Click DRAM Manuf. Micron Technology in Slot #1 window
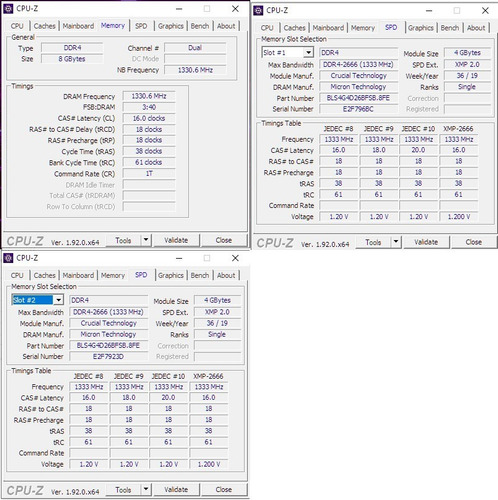The width and height of the screenshot is (498, 500). pyautogui.click(x=359, y=87)
